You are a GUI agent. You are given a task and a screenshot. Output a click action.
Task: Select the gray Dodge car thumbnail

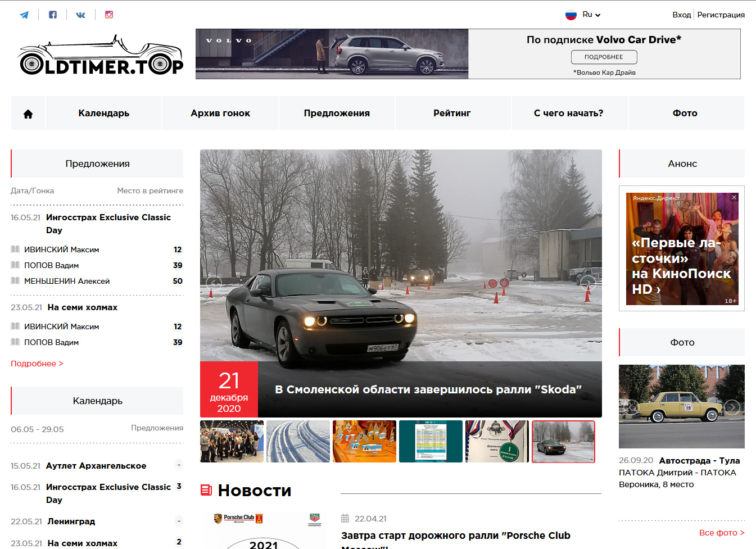coord(563,442)
